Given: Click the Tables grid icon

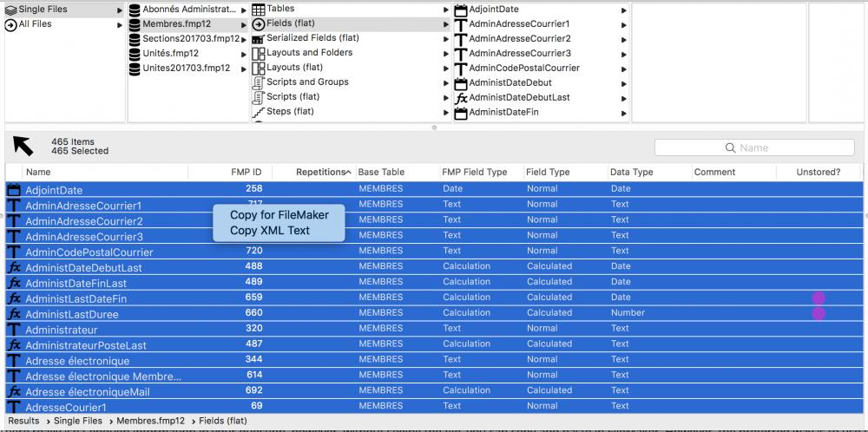Looking at the screenshot, I should pos(258,10).
